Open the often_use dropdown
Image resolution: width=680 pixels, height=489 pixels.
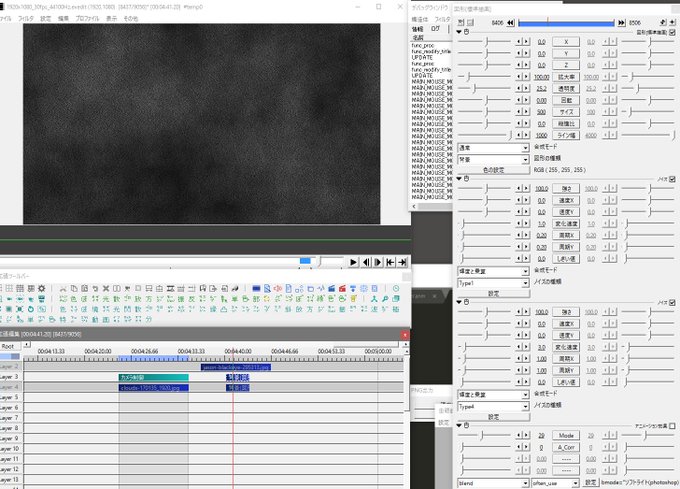click(556, 483)
